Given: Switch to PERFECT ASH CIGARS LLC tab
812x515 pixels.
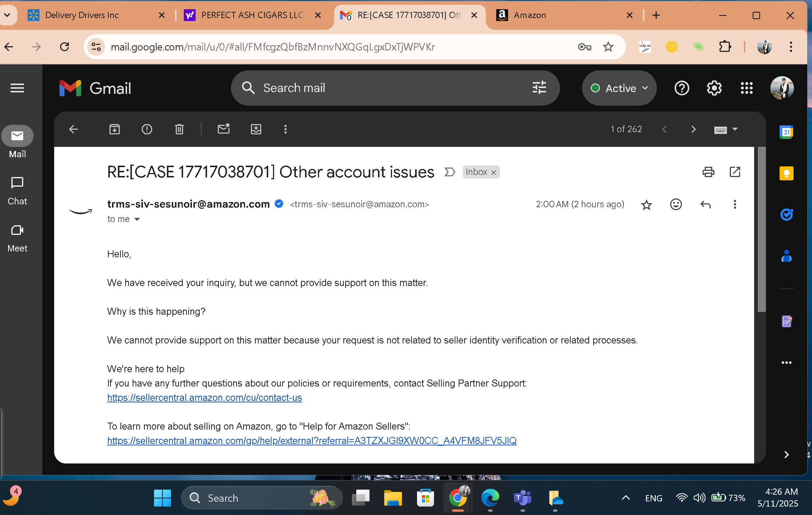Looking at the screenshot, I should click(x=253, y=15).
